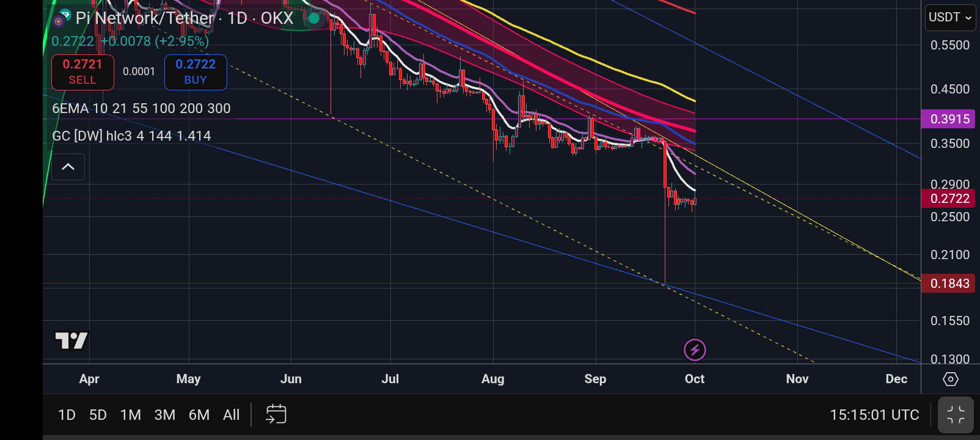980x440 pixels.
Task: Open the 15:15:01 UTC timezone menu
Action: [x=874, y=415]
